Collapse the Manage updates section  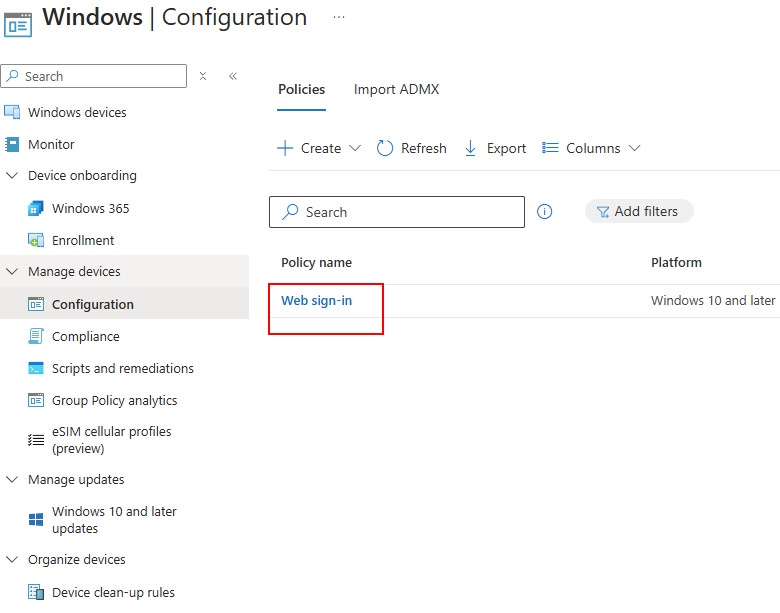(12, 480)
